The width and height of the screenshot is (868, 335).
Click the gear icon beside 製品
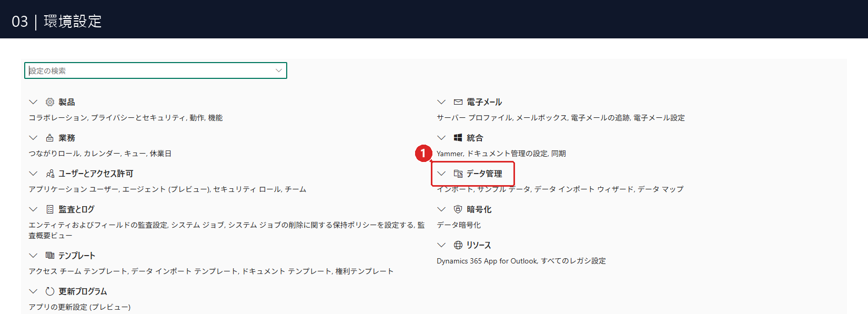point(50,102)
